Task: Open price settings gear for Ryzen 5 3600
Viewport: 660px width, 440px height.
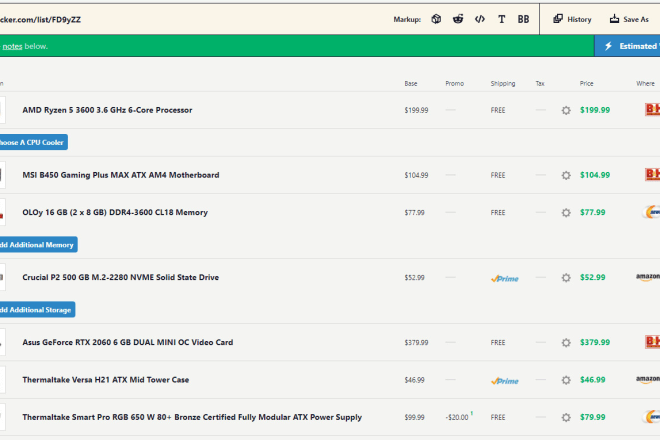Action: point(566,110)
